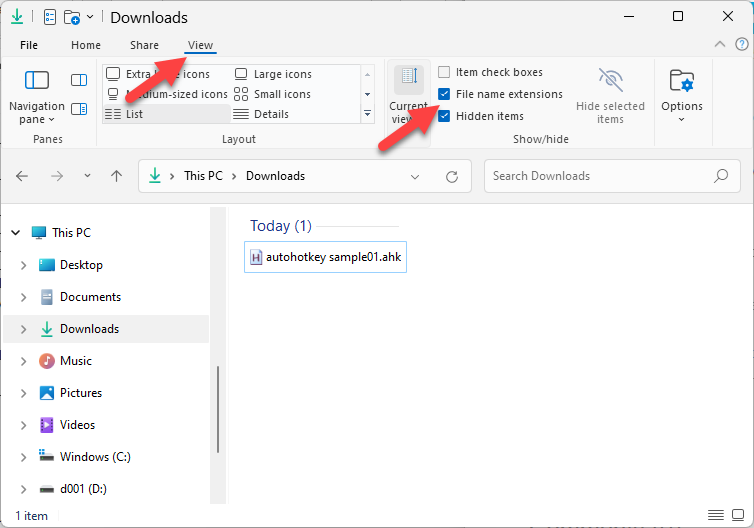Expand the Videos tree node
Screen dimensions: 754x528
(23, 425)
